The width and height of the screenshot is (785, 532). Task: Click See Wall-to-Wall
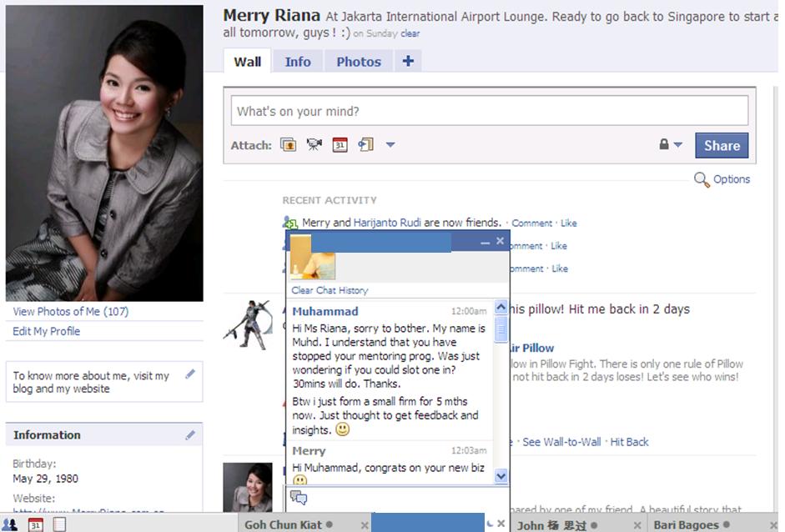pyautogui.click(x=561, y=442)
